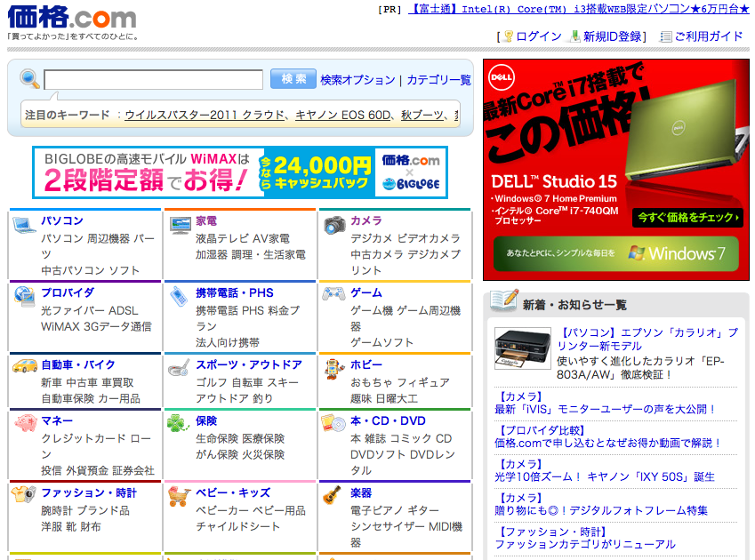The width and height of the screenshot is (755, 560).
Task: Click the guitar icon beside 楽器
Action: point(333,495)
